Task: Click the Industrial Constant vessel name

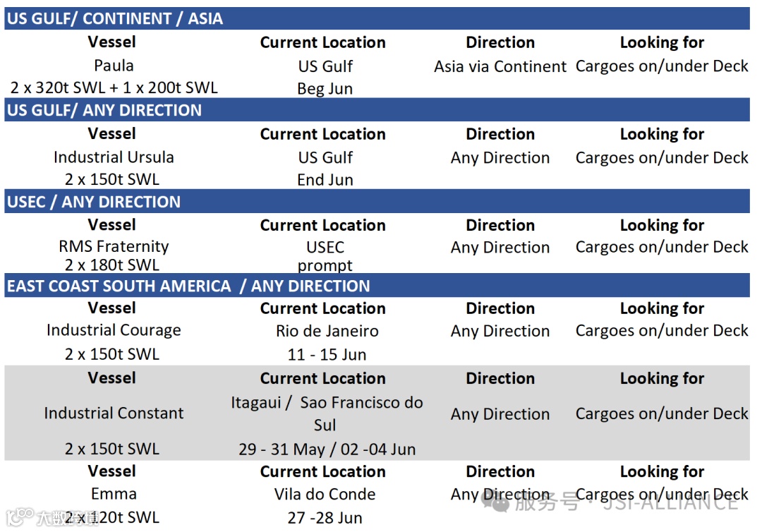Action: (x=113, y=413)
